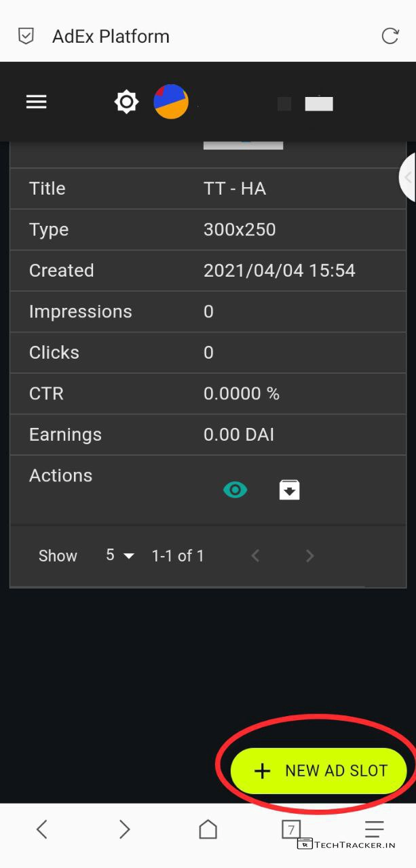Open the browser bottom menu
This screenshot has width=416, height=868.
(374, 827)
